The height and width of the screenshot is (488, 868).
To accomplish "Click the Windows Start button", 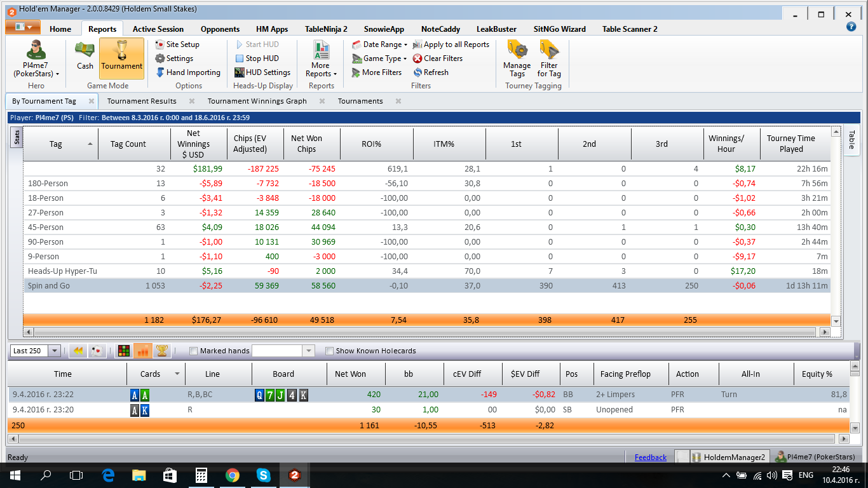I will (x=15, y=475).
